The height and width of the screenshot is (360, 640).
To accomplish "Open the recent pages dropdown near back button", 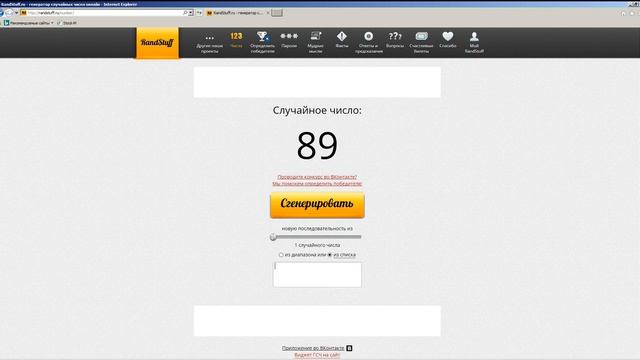I will pyautogui.click(x=16, y=13).
